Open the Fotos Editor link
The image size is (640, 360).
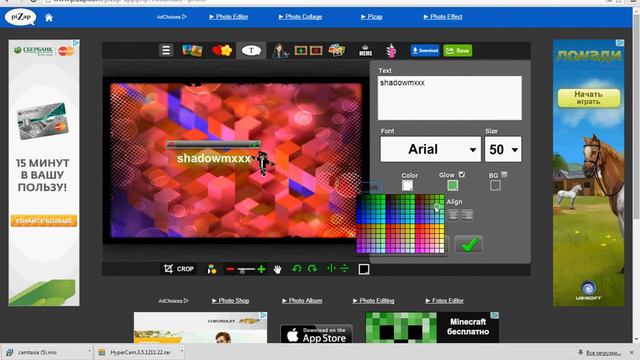tap(444, 300)
